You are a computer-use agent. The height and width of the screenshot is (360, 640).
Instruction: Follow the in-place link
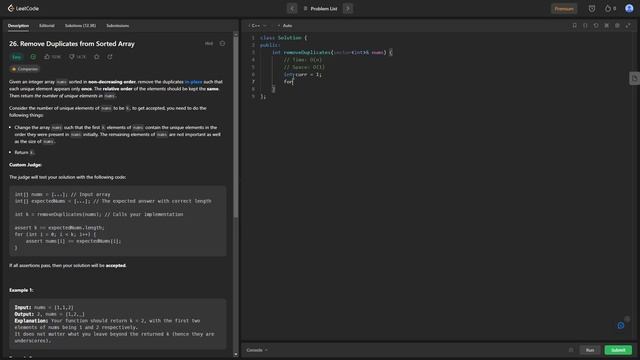[193, 82]
